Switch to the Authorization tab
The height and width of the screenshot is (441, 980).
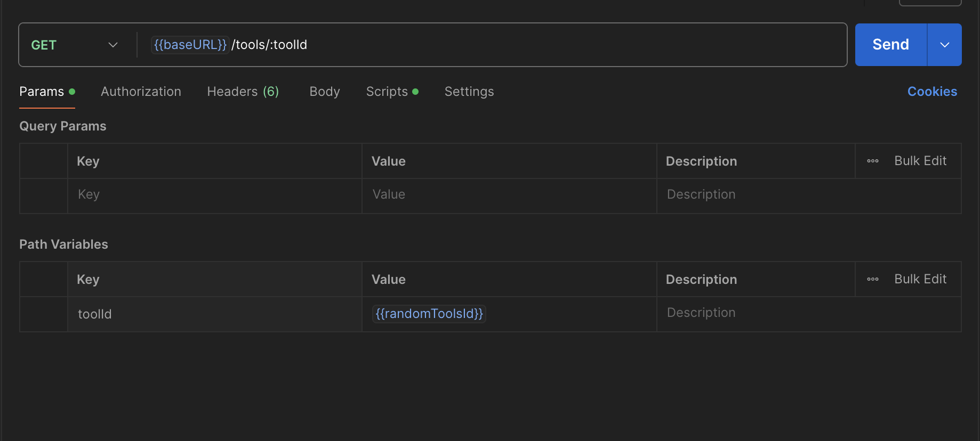pyautogui.click(x=141, y=92)
